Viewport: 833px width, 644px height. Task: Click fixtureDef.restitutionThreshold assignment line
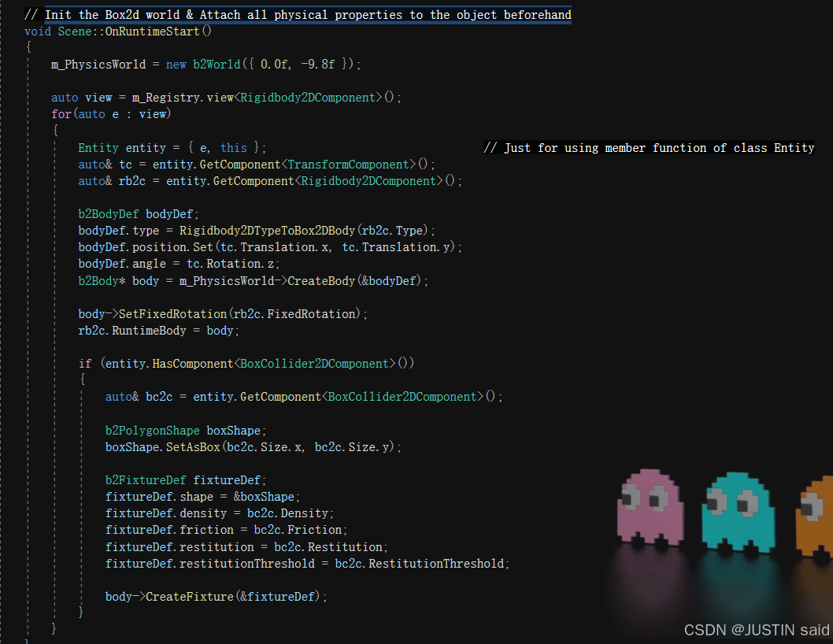click(307, 564)
